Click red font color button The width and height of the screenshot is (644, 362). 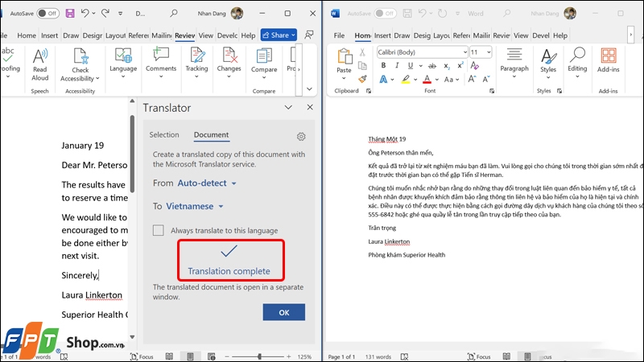click(x=427, y=79)
